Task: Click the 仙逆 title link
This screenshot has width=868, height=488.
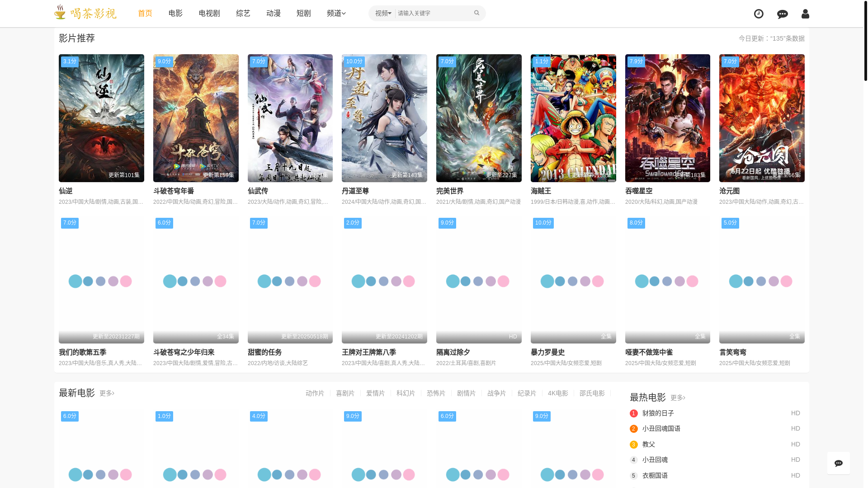Action: 66,191
